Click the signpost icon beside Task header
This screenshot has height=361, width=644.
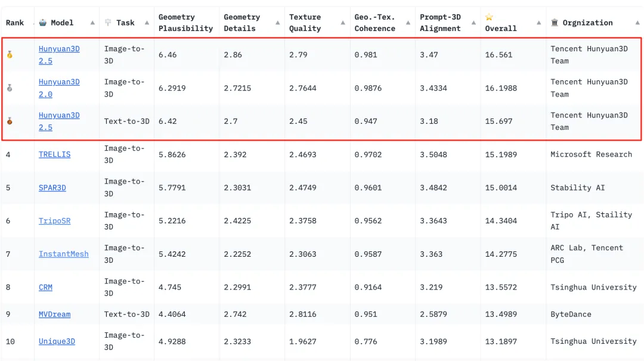tap(108, 23)
